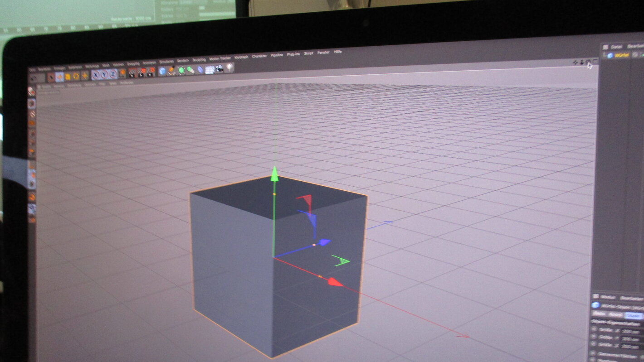The width and height of the screenshot is (644, 362).
Task: Click the viewport zoom camera icon
Action: (x=582, y=63)
